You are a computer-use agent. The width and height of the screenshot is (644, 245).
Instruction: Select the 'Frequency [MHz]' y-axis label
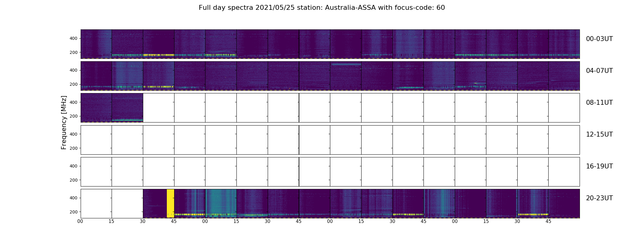pyautogui.click(x=64, y=123)
